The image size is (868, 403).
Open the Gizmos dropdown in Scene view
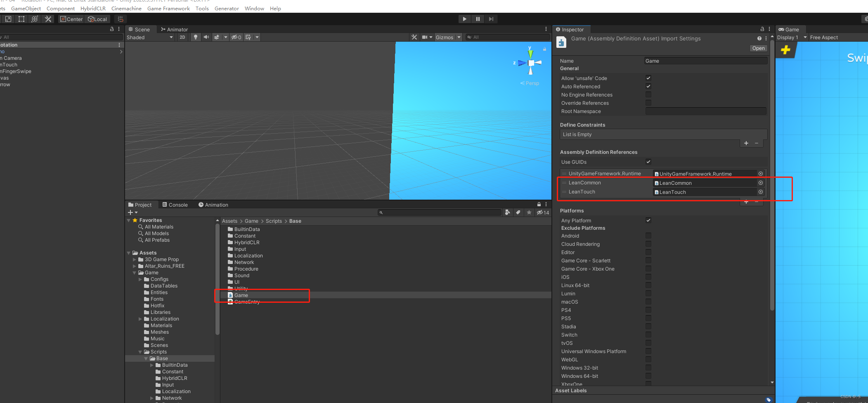tap(448, 37)
